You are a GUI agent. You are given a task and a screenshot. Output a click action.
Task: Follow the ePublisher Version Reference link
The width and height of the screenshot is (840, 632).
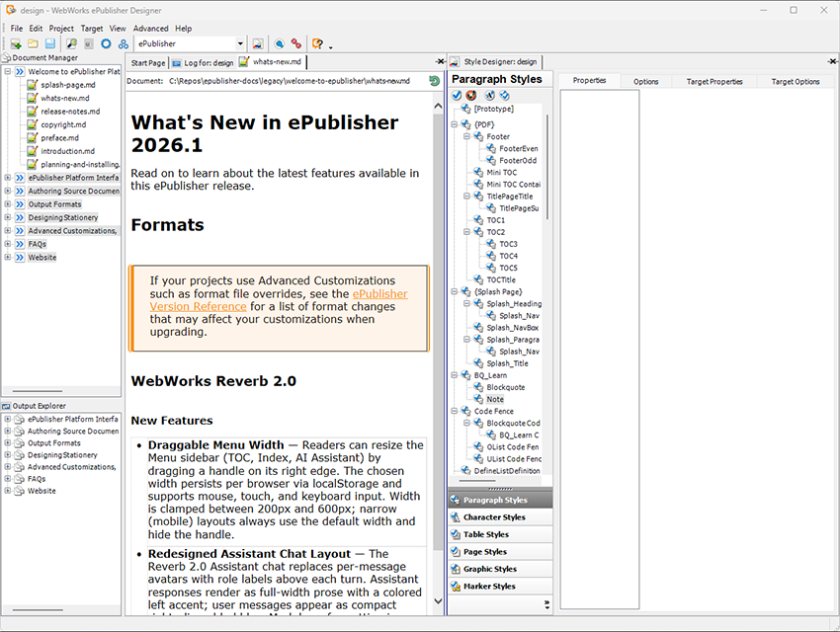point(279,300)
